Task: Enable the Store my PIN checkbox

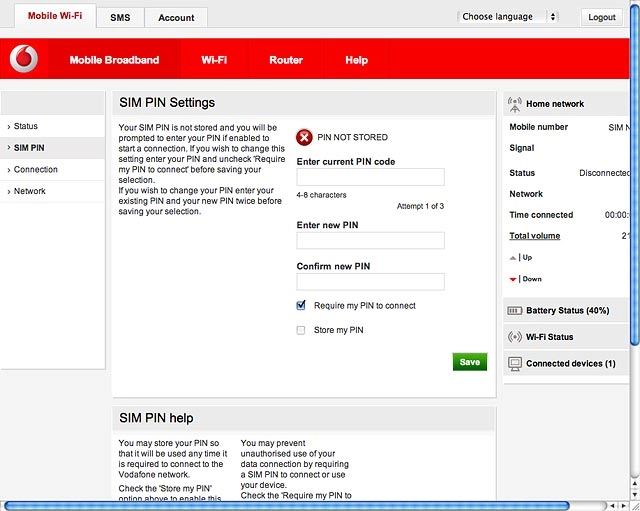Action: click(x=301, y=330)
